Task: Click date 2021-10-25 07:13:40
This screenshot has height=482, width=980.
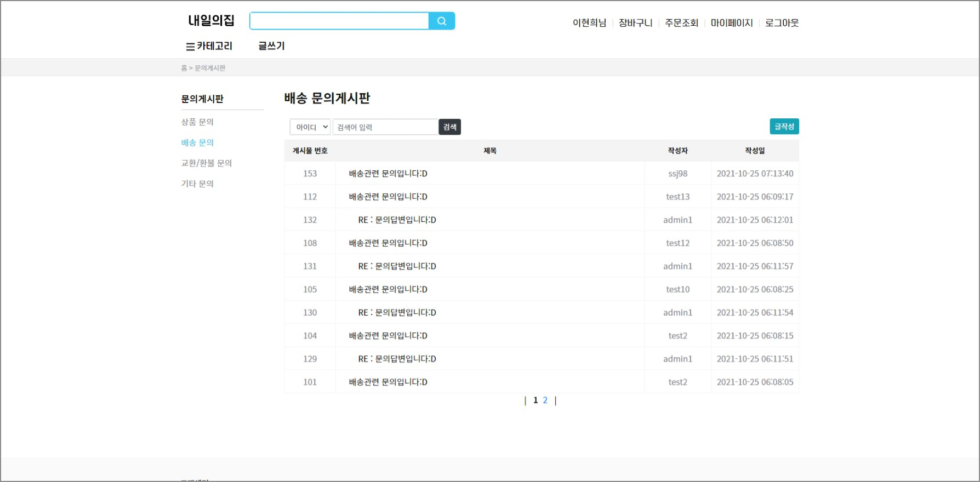Action: [755, 174]
